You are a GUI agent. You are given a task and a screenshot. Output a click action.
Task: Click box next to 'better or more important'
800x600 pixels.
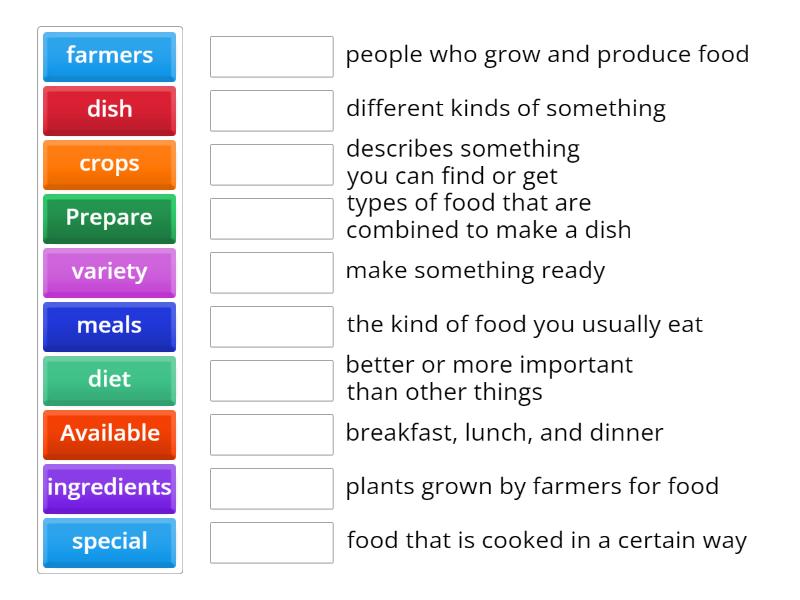tap(271, 380)
